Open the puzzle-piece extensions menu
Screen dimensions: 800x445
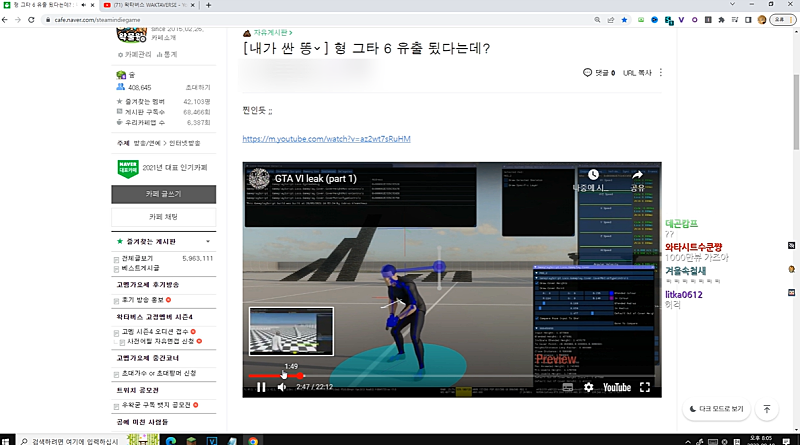click(x=721, y=20)
